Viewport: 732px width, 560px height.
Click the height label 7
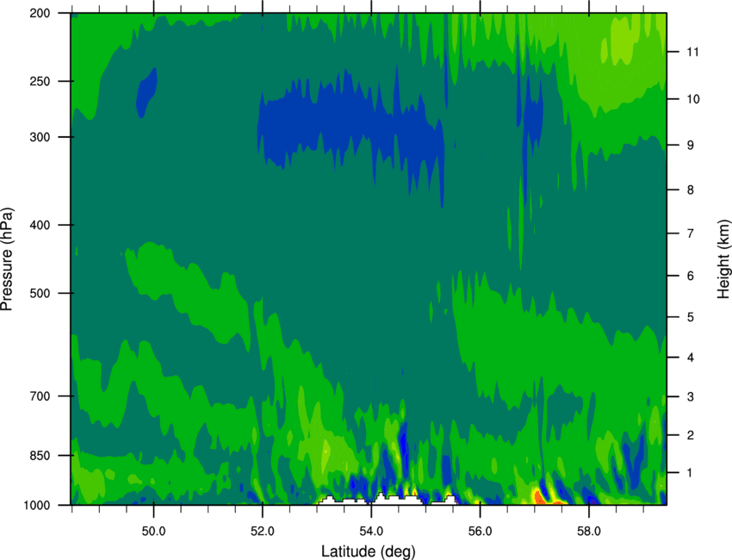pyautogui.click(x=691, y=233)
